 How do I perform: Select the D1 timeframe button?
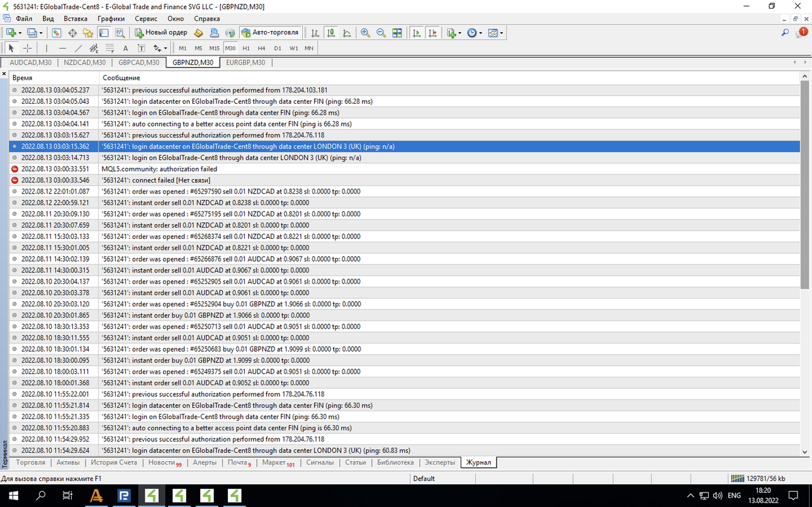point(278,48)
